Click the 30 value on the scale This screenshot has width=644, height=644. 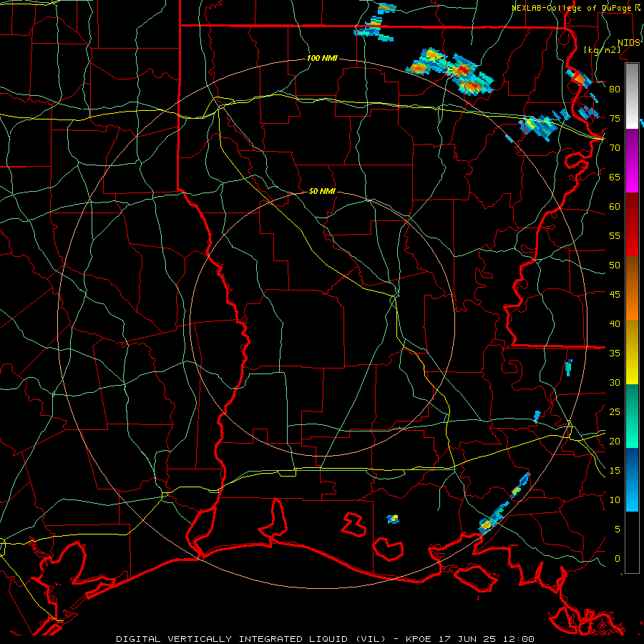click(x=615, y=382)
